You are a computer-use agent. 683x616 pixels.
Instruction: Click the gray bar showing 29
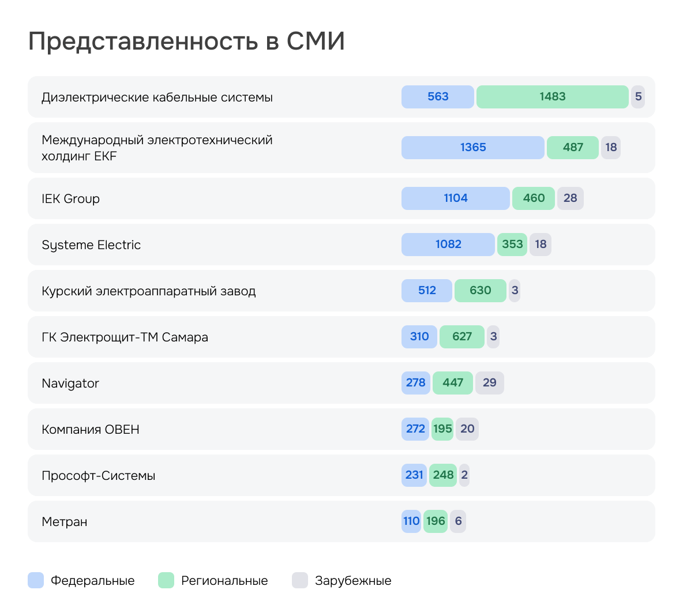coord(489,383)
